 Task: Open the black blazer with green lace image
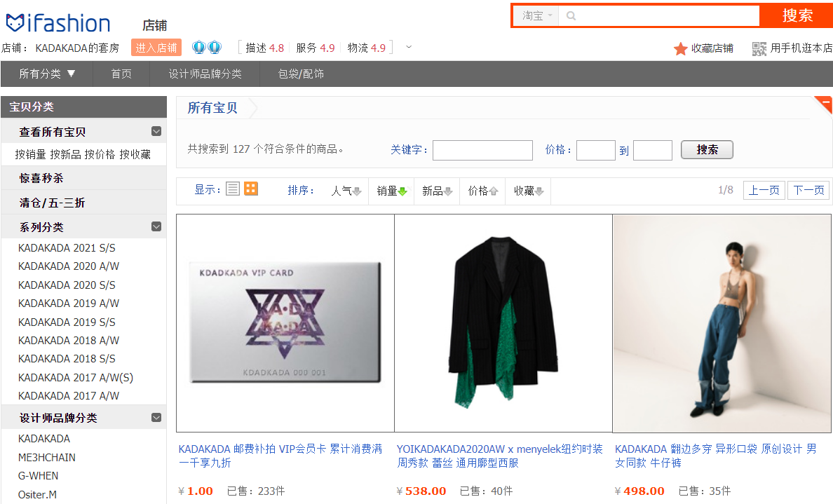pos(503,323)
